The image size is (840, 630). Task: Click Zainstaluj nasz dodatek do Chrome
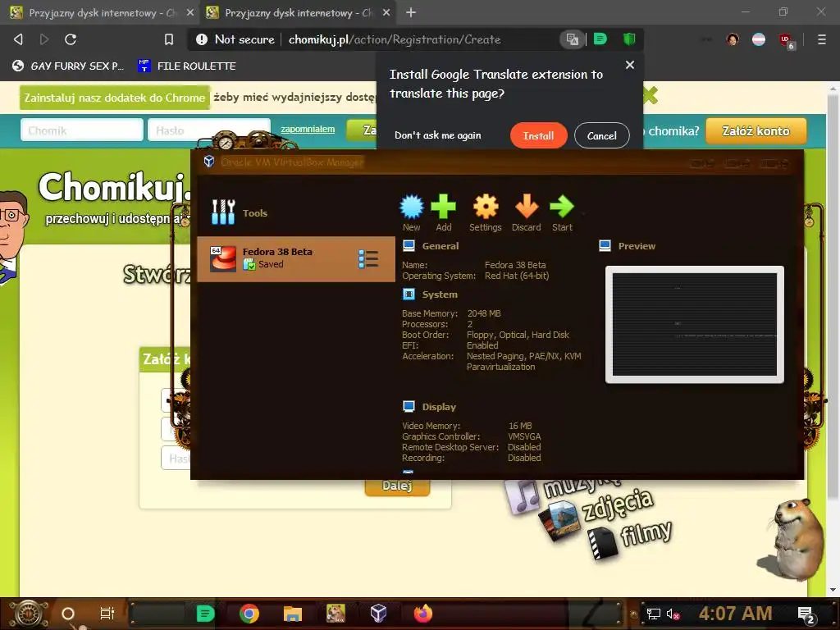click(115, 98)
